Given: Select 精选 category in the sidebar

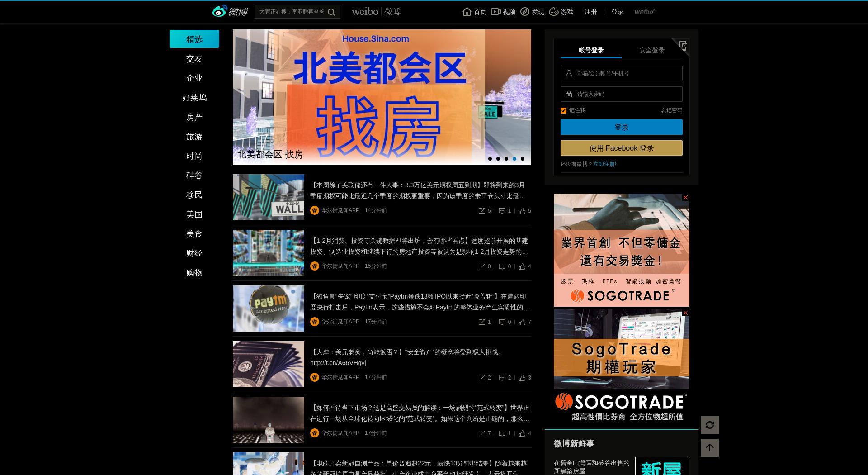Looking at the screenshot, I should (194, 39).
